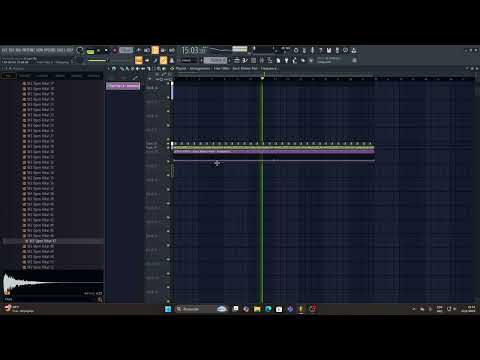
Task: Open the VIEW menu
Action: coord(39,50)
